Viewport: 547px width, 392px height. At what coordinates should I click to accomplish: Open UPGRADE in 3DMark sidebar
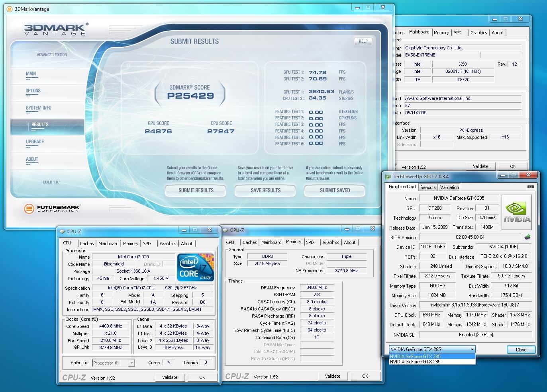coord(35,142)
